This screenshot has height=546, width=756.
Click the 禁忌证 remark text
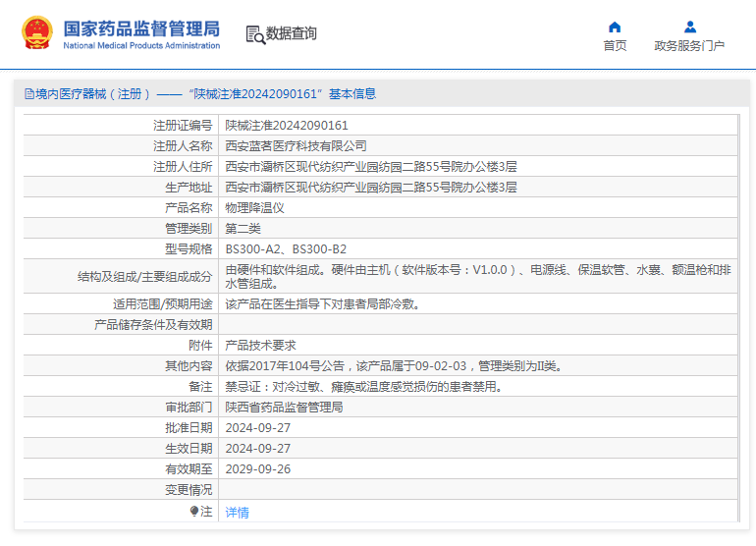coord(364,387)
